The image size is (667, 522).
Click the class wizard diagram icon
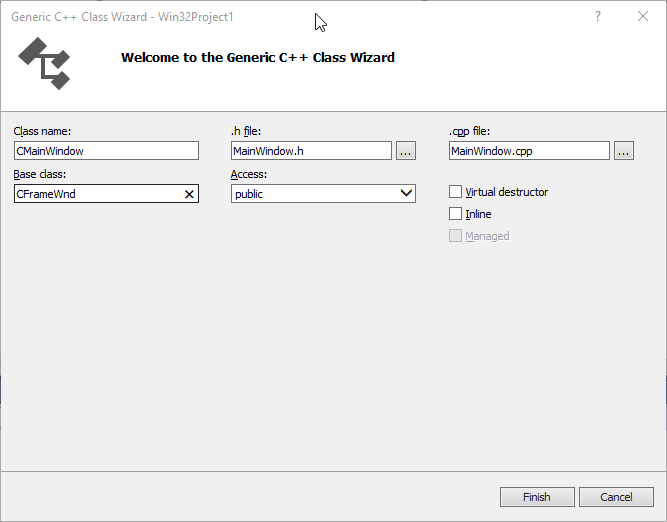(x=44, y=63)
